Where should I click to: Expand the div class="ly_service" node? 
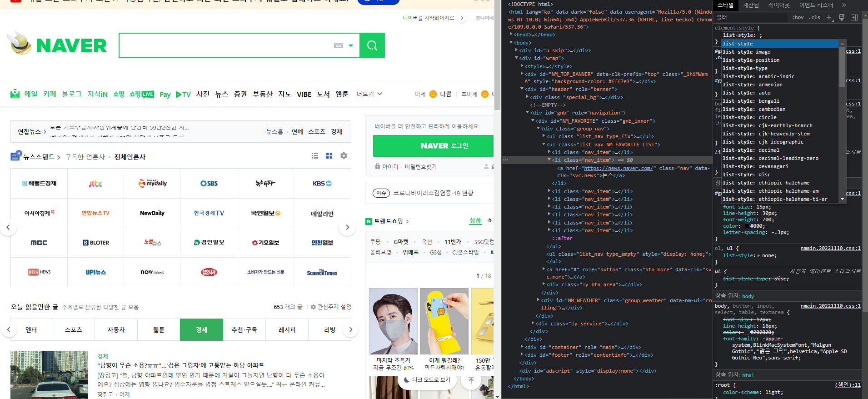[x=533, y=323]
